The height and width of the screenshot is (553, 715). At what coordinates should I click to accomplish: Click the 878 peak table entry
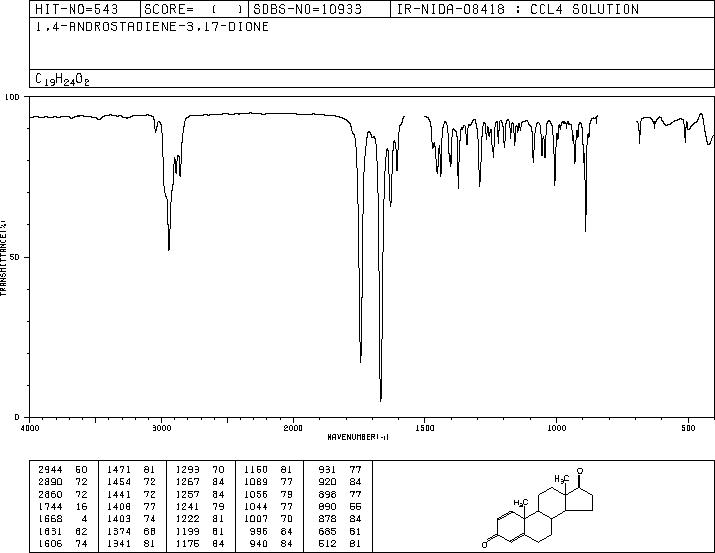coord(340,519)
